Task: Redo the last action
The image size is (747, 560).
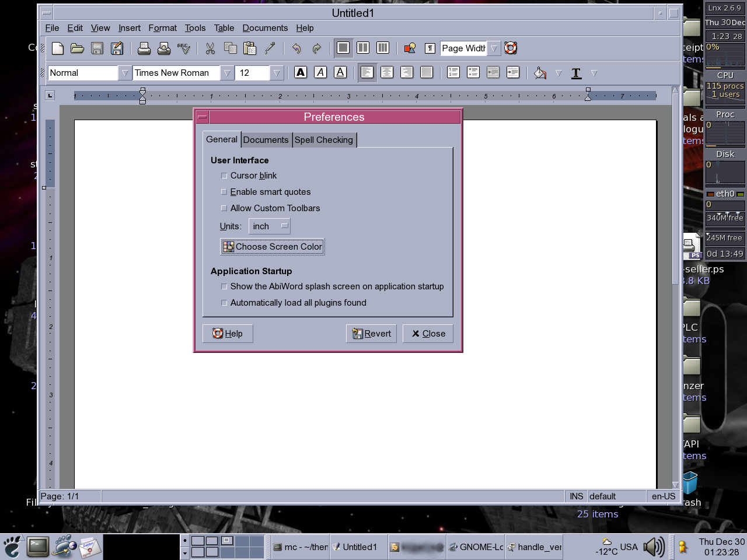Action: [316, 48]
